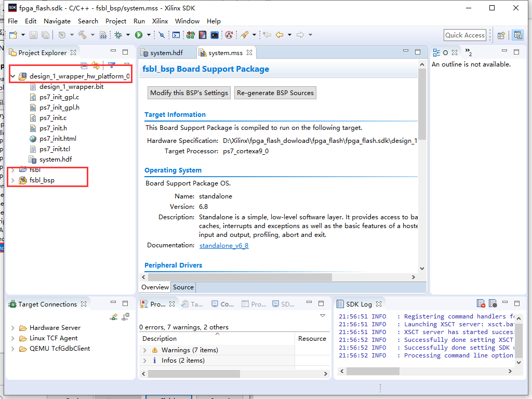Click the SDK Log settings icon
The width and height of the screenshot is (532, 399).
click(493, 303)
